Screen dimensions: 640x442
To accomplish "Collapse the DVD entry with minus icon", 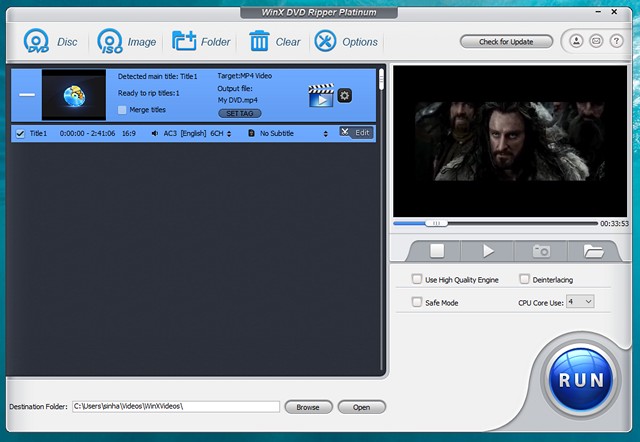I will pos(27,95).
